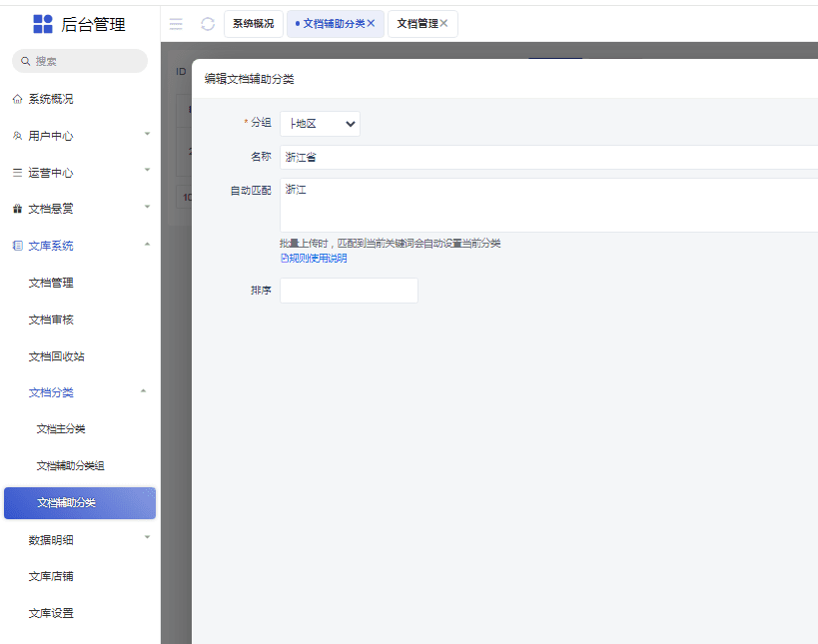Close the 文档辅助分类 tab

372,23
